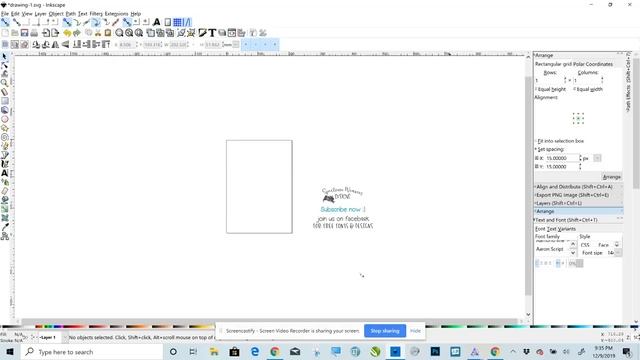Select the Star and polygon tool
The width and height of the screenshot is (640, 360).
click(4, 128)
